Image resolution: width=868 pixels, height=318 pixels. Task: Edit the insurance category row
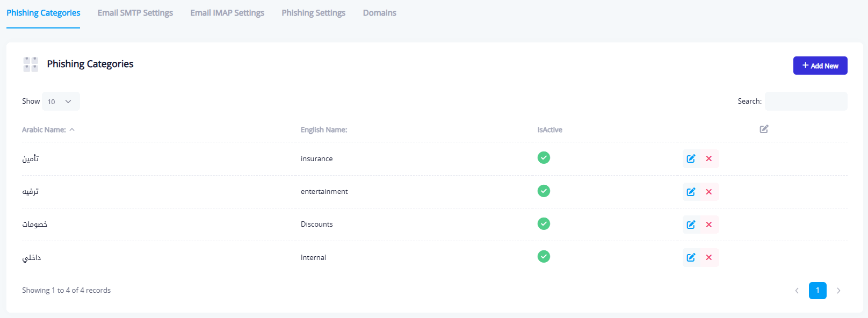pyautogui.click(x=691, y=158)
